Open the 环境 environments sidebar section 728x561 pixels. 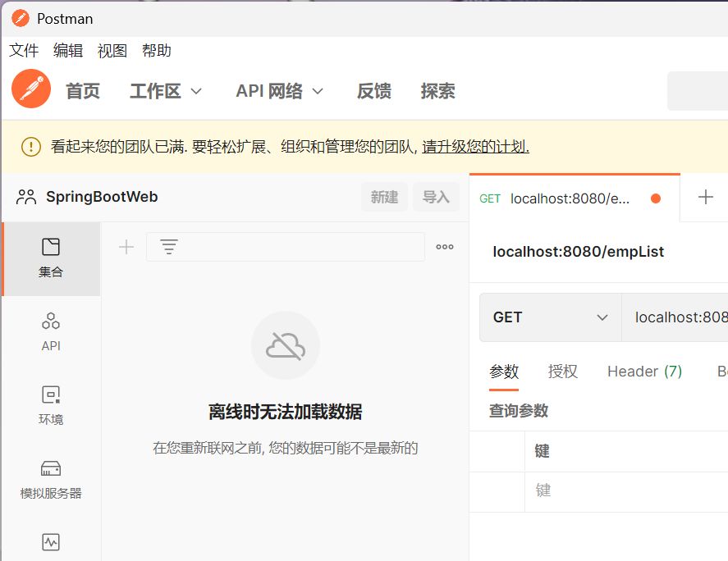click(51, 405)
